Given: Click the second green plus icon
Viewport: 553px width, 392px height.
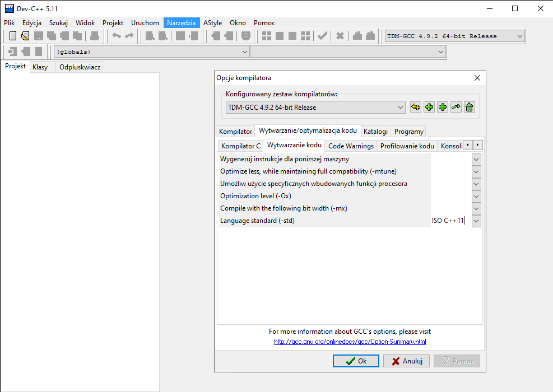Looking at the screenshot, I should 443,107.
